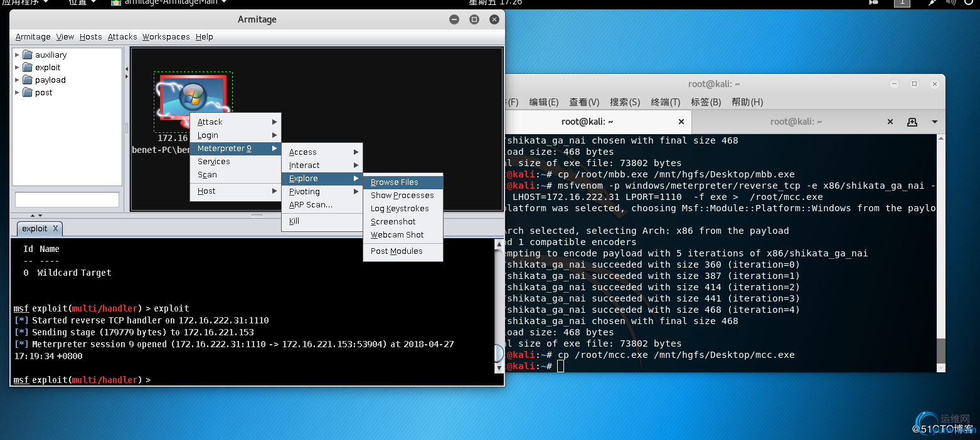Expand the auxiliary module tree node

18,55
